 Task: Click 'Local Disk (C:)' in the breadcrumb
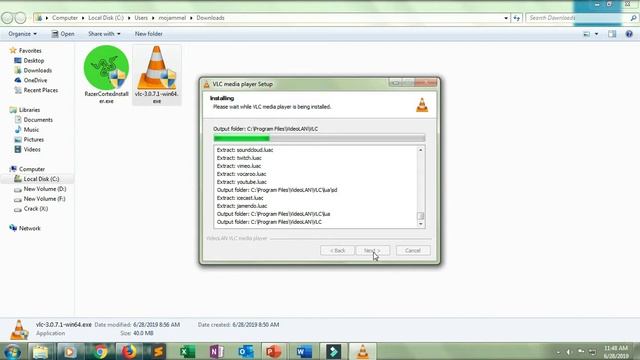(106, 18)
